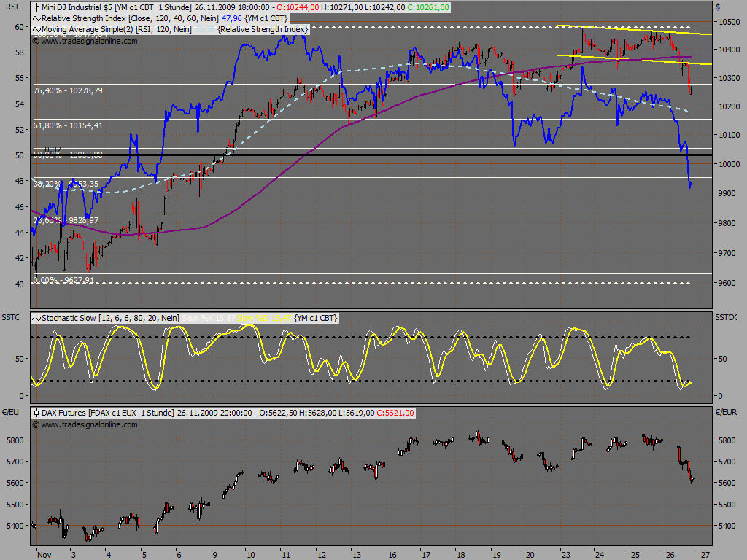Image resolution: width=747 pixels, height=560 pixels.
Task: Click the line icon before Stochastic Slow label
Action: [x=36, y=318]
